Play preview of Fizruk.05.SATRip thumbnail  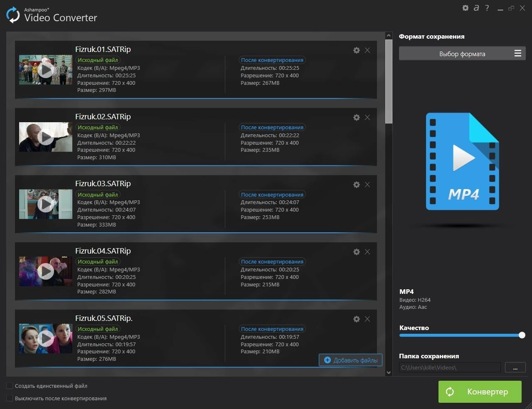tap(45, 339)
